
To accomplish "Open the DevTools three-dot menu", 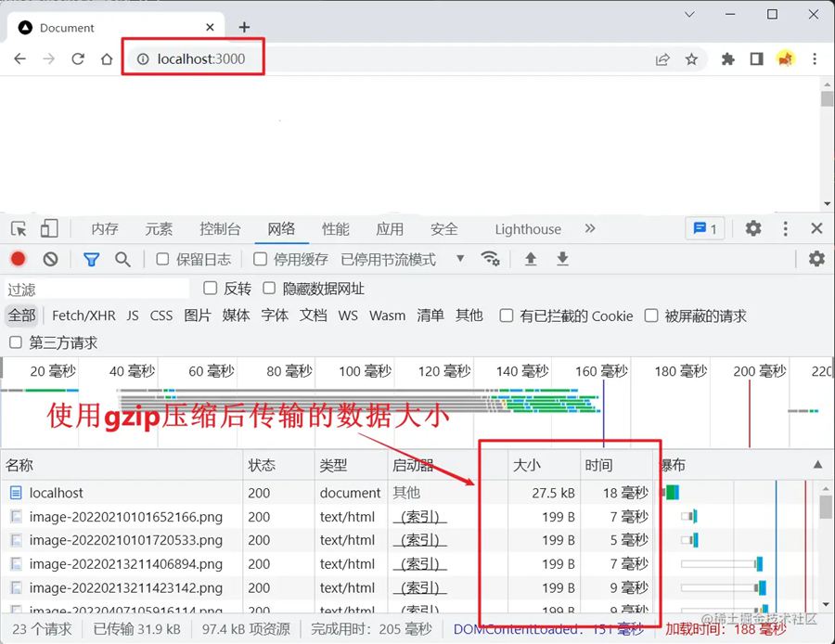I will tap(786, 228).
